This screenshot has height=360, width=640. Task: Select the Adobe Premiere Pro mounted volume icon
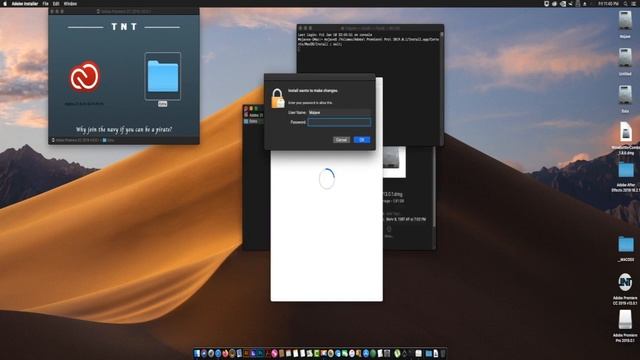625,320
